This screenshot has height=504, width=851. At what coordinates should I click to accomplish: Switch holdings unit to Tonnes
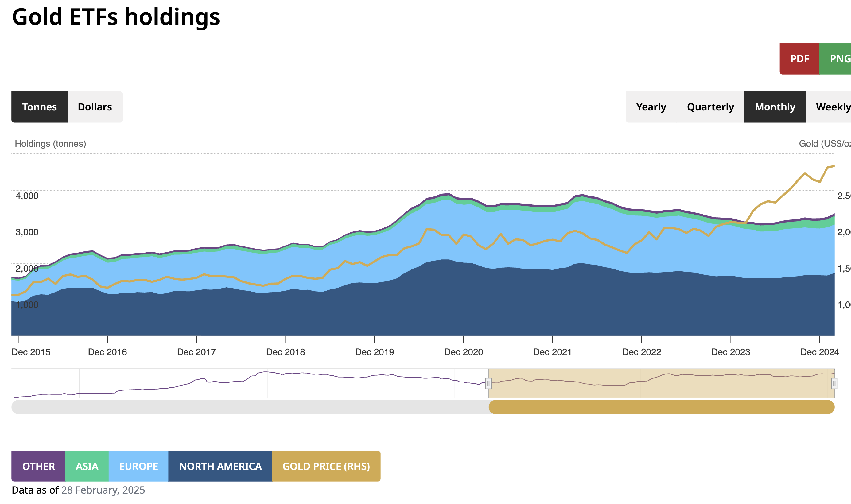pyautogui.click(x=39, y=107)
